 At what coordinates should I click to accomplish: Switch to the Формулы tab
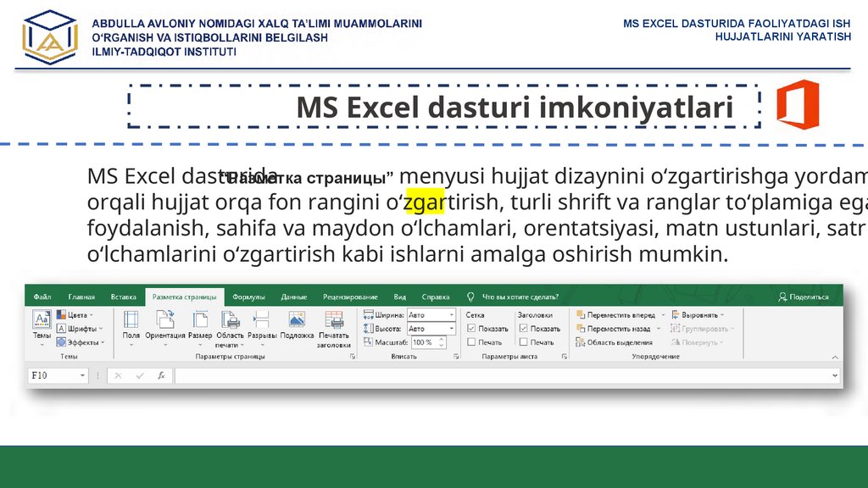[248, 297]
